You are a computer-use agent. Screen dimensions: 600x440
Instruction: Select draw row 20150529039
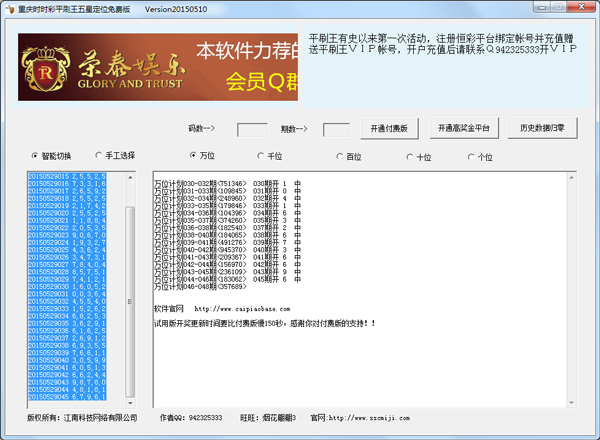pyautogui.click(x=67, y=353)
